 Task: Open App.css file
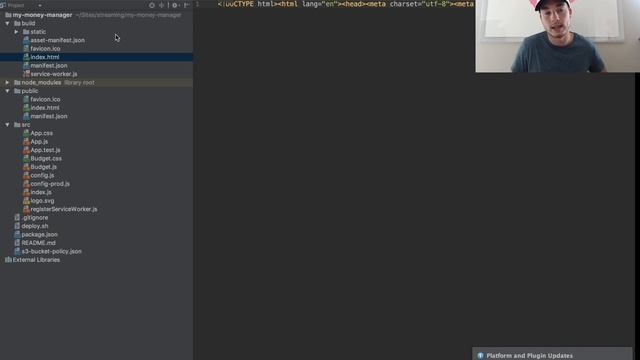(x=41, y=133)
